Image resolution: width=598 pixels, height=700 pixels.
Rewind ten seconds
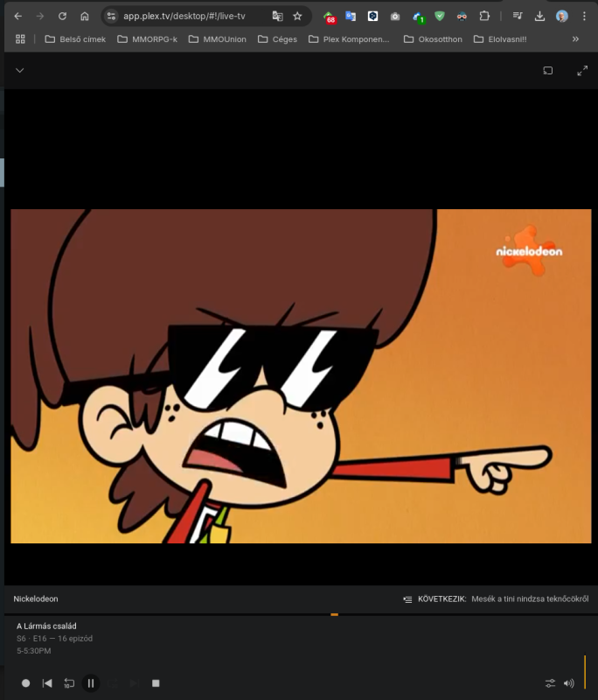[69, 683]
